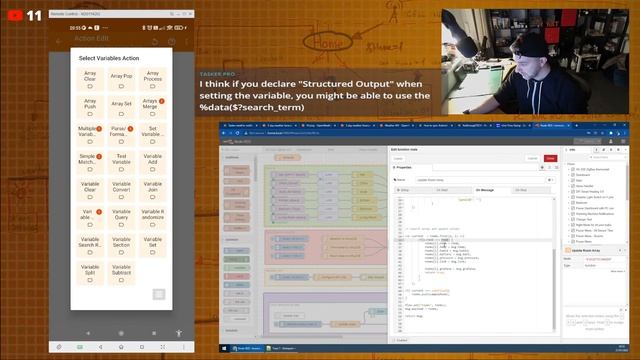640x360 pixels.
Task: Toggle grid/list view icon in action dialog
Action: (x=159, y=294)
